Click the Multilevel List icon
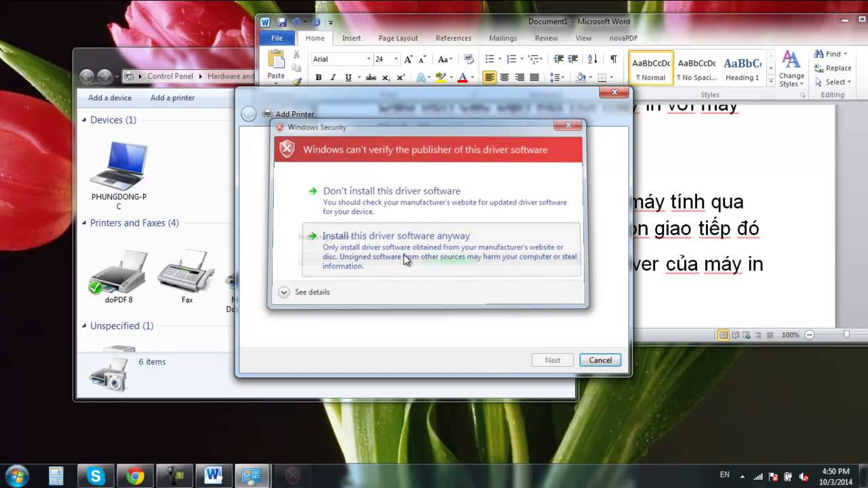The width and height of the screenshot is (868, 488). (533, 59)
